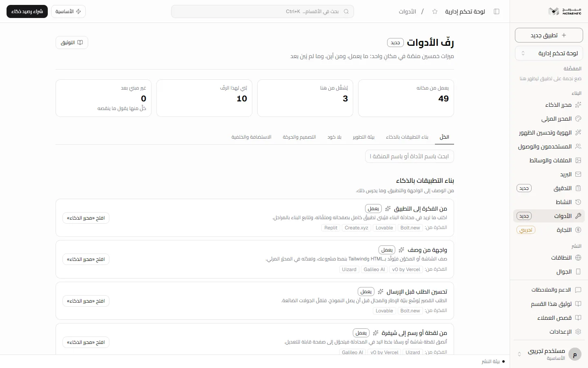This screenshot has width=588, height=368.
Task: Switch to the الكل tab
Action: [444, 137]
